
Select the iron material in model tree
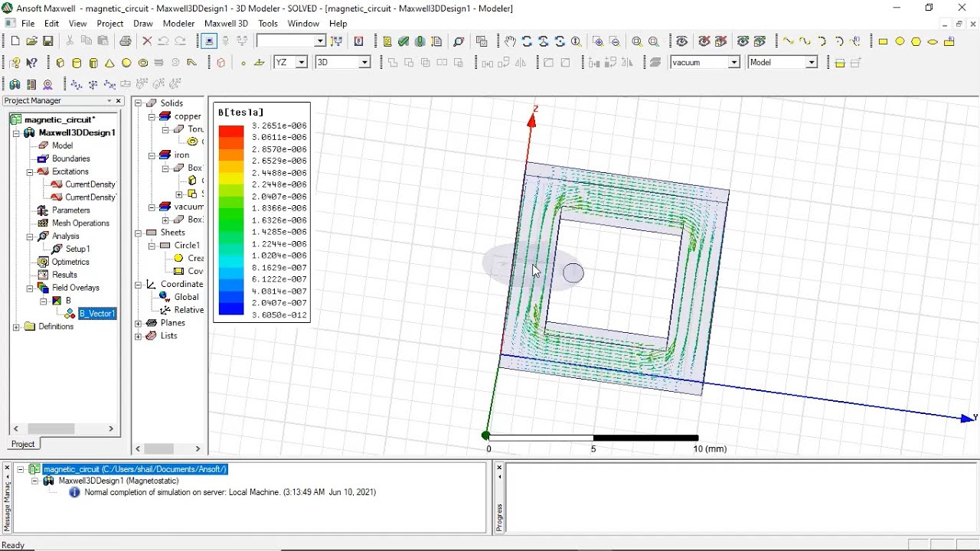pyautogui.click(x=181, y=155)
